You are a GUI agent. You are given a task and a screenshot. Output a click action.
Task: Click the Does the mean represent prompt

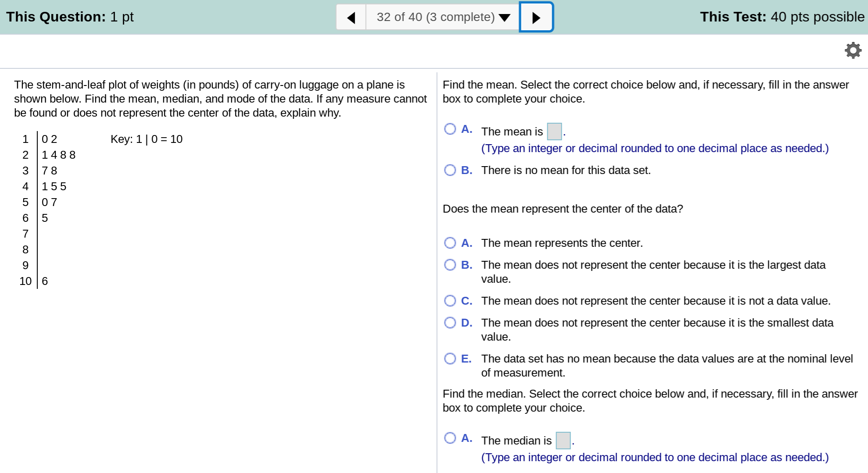562,209
